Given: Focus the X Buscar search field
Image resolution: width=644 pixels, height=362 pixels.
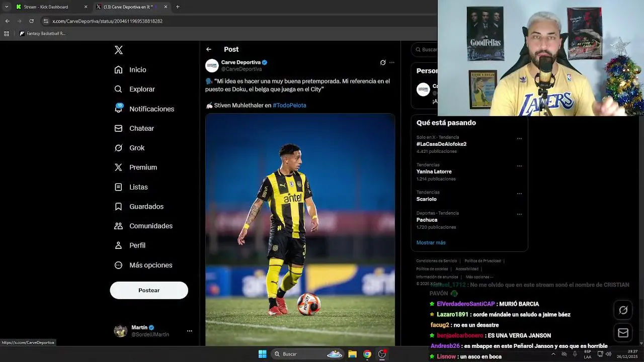Looking at the screenshot, I should [426, 49].
